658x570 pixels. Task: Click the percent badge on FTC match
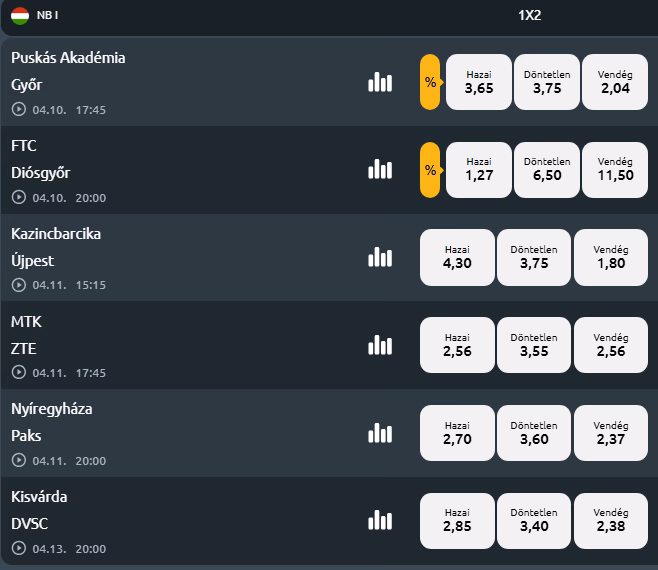(x=430, y=170)
